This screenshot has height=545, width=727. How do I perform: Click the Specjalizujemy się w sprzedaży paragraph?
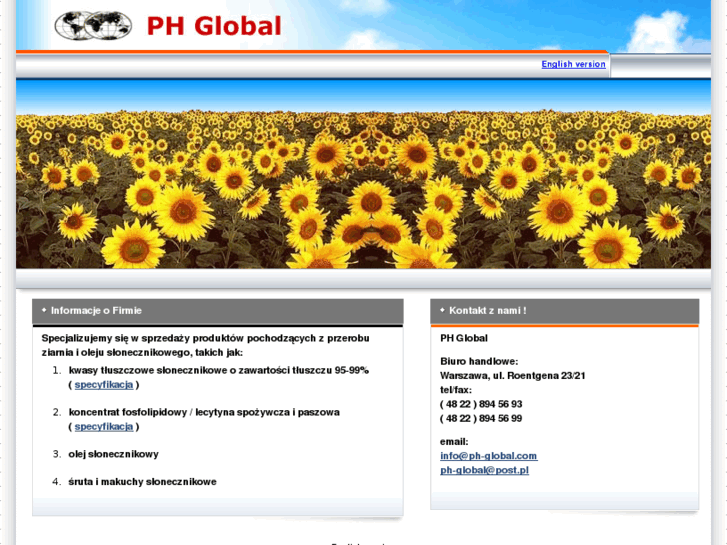click(205, 345)
